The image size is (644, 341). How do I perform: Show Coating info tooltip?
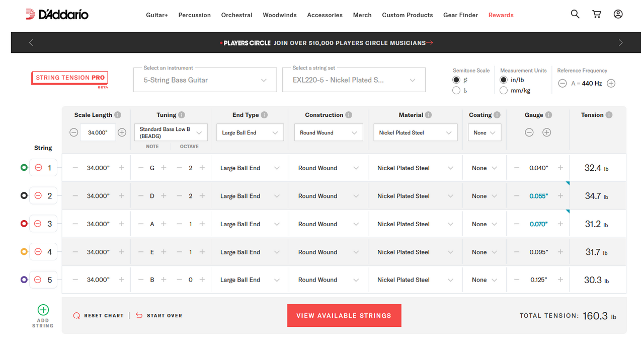click(x=497, y=115)
